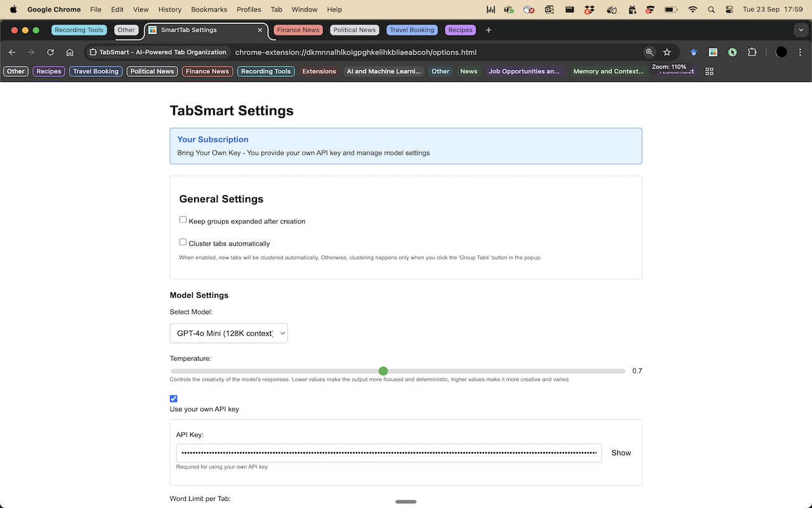
Task: Enable Cluster tabs automatically
Action: pos(183,242)
